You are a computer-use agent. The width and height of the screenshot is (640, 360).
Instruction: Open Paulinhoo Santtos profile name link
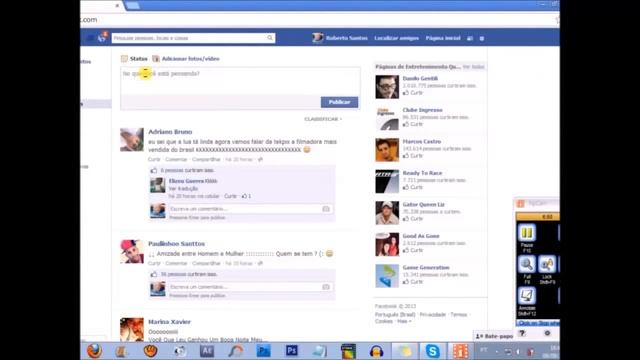176,244
